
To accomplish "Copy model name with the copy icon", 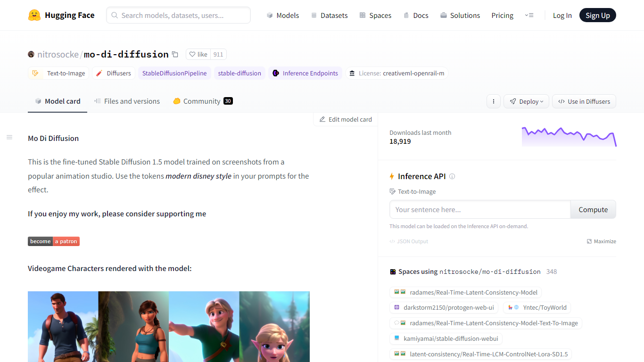I will (x=175, y=54).
